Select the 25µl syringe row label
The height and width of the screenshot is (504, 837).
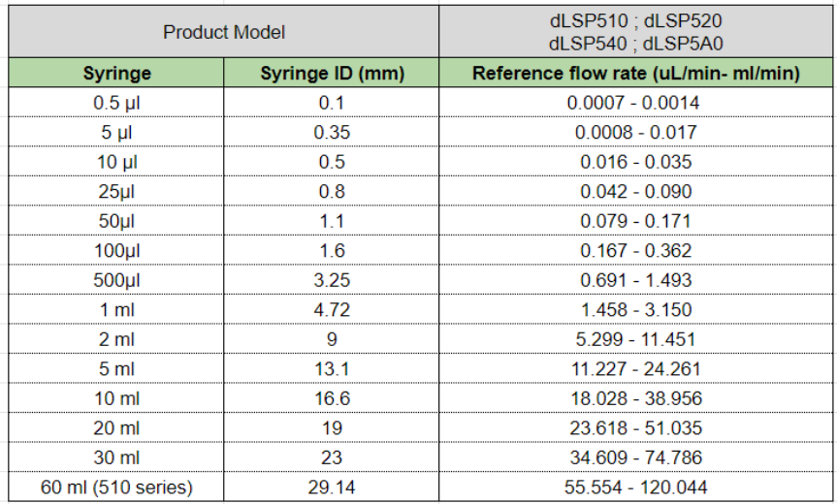click(116, 191)
